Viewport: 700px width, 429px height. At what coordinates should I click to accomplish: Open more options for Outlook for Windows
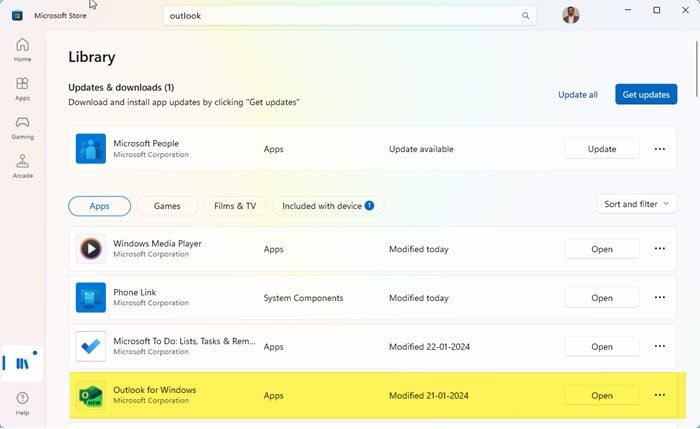coord(660,395)
